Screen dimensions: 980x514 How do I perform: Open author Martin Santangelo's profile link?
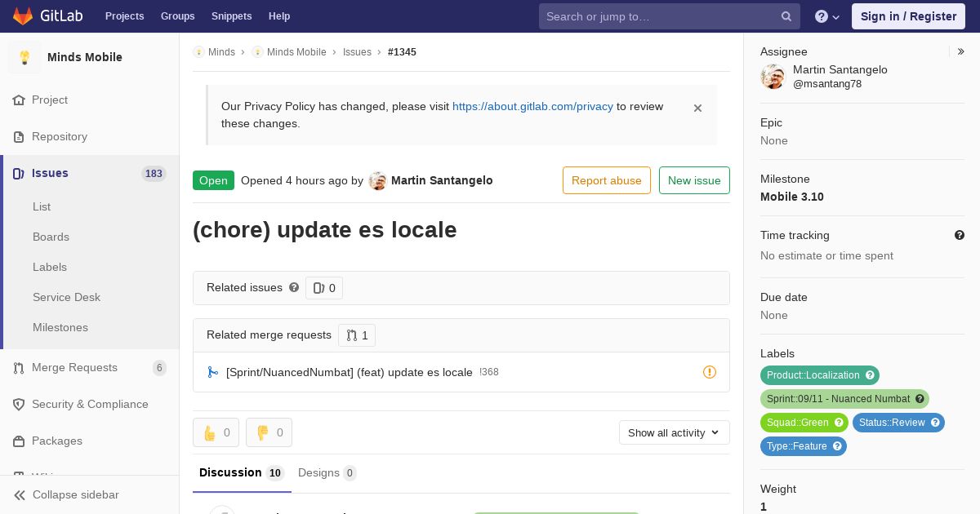(442, 180)
